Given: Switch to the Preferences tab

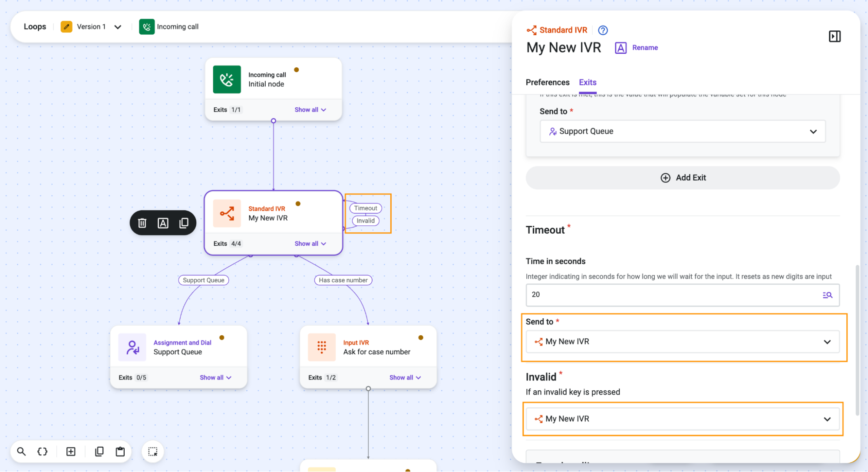Looking at the screenshot, I should point(548,82).
